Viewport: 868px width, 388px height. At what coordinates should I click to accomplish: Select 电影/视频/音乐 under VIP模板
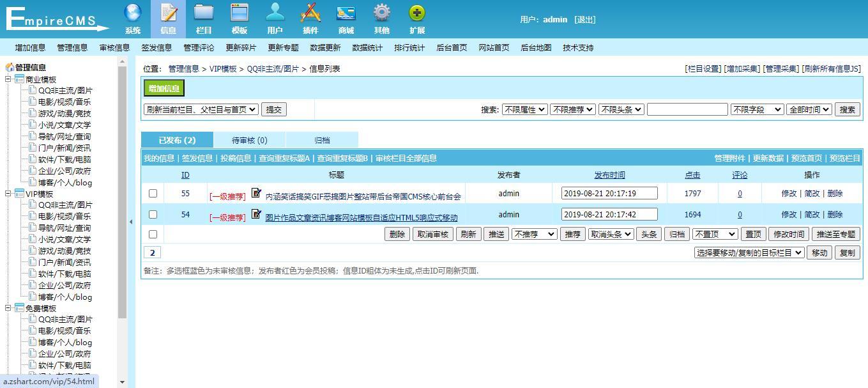[65, 216]
